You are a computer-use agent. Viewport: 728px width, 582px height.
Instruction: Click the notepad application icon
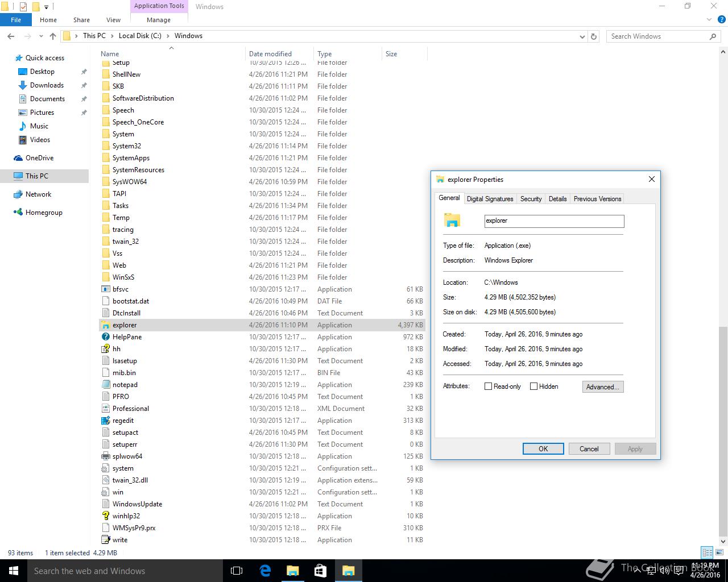(x=105, y=385)
